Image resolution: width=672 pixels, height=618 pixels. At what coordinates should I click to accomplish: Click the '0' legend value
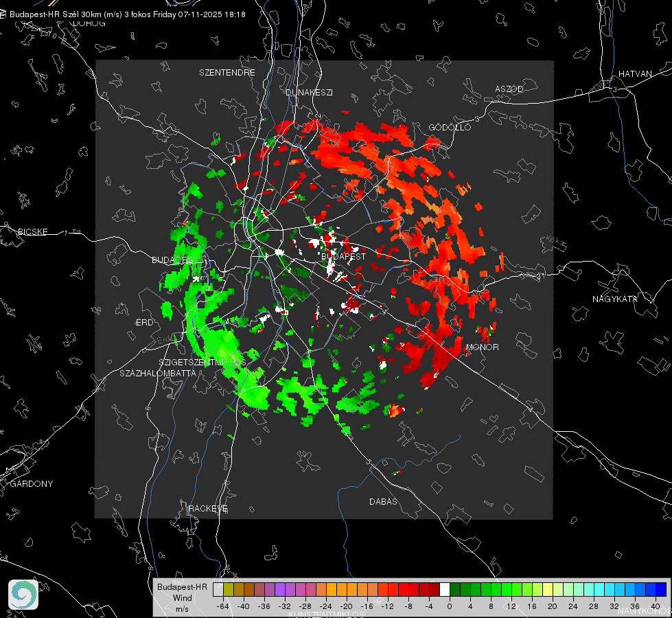449,606
